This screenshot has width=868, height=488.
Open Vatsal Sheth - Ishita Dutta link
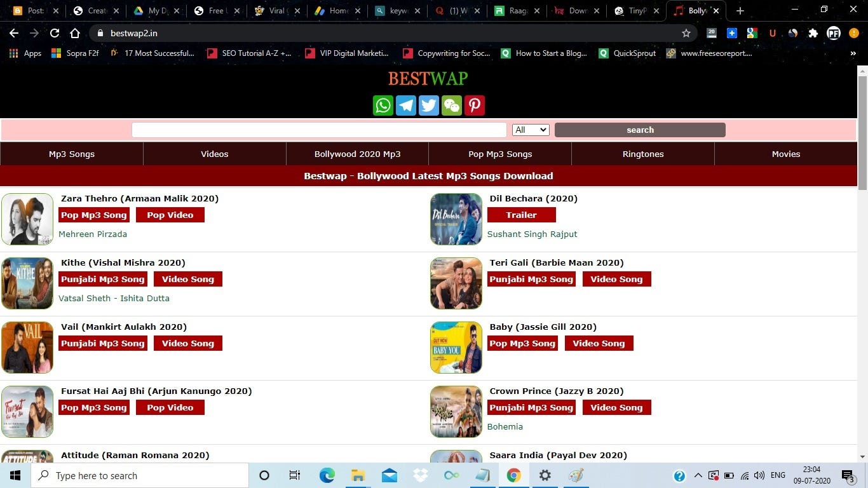[114, 298]
